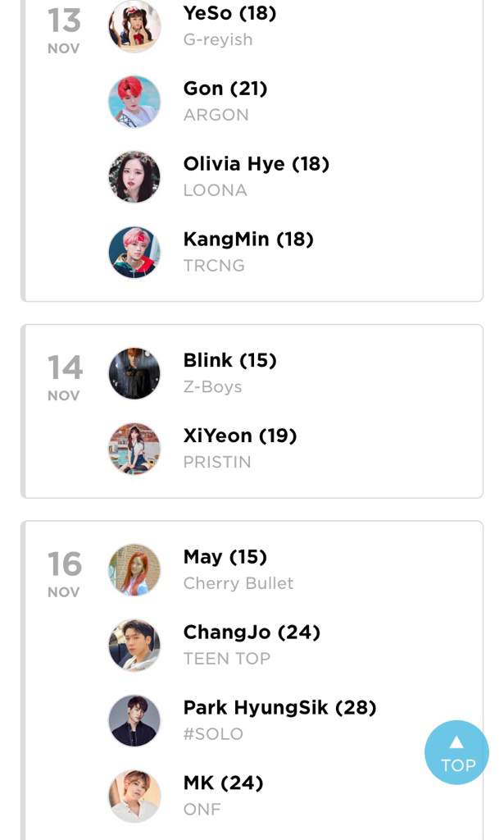Open Park HyungSik's profile image

[134, 721]
